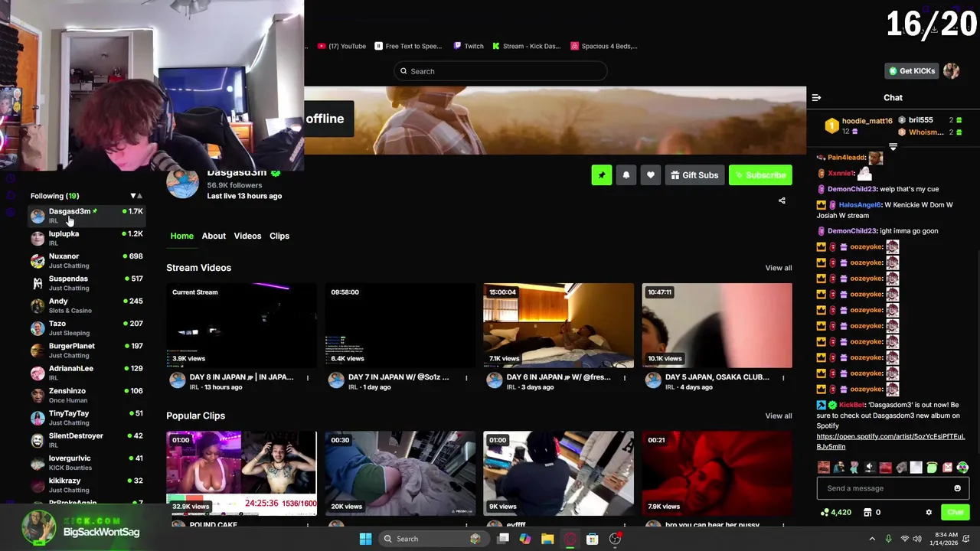Image resolution: width=980 pixels, height=551 pixels.
Task: Open the Windows Start menu
Action: point(365,539)
